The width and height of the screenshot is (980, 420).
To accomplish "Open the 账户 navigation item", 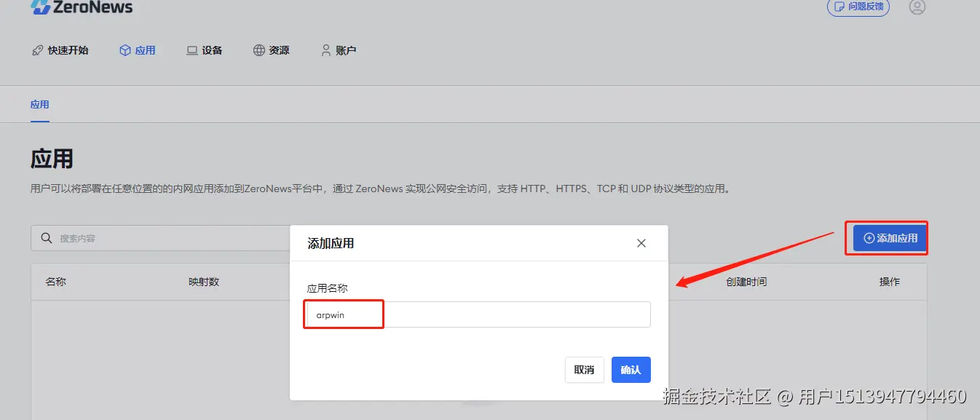I will coord(339,50).
